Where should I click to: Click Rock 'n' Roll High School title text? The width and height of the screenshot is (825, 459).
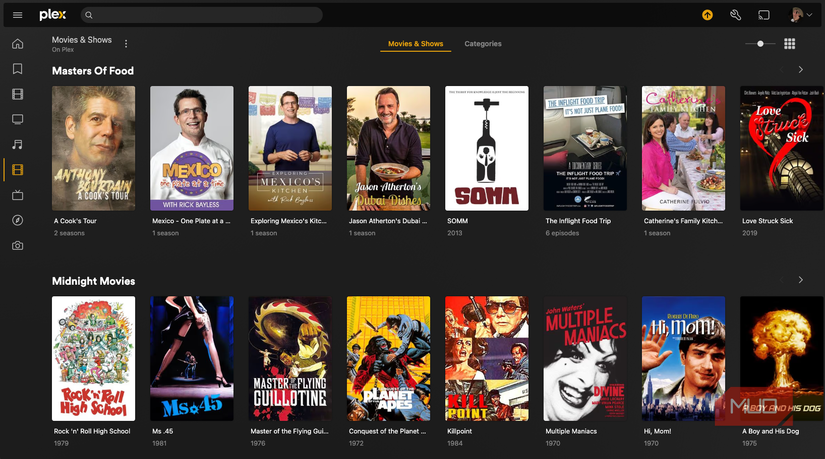[x=92, y=431]
